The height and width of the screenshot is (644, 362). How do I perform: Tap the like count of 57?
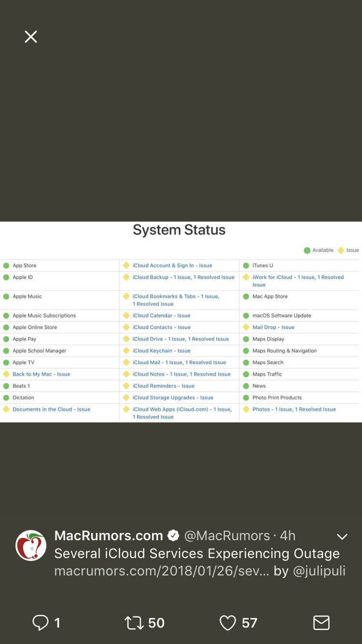[249, 623]
